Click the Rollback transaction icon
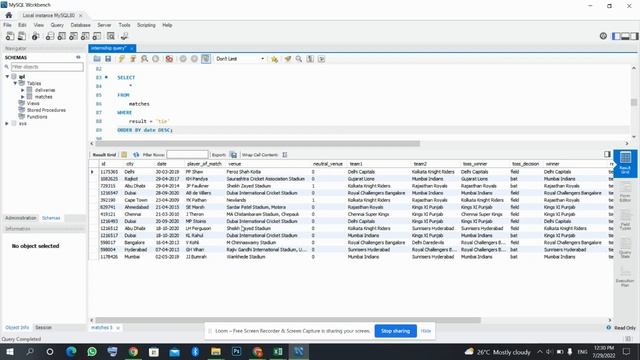 click(x=194, y=59)
